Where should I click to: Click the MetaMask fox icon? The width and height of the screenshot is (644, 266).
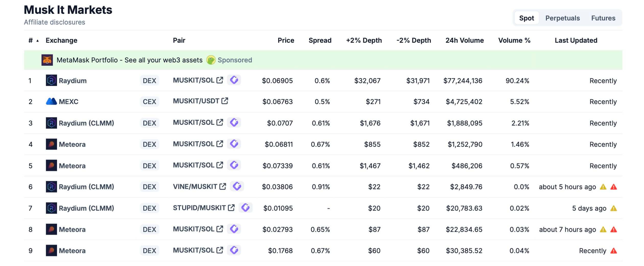[47, 60]
